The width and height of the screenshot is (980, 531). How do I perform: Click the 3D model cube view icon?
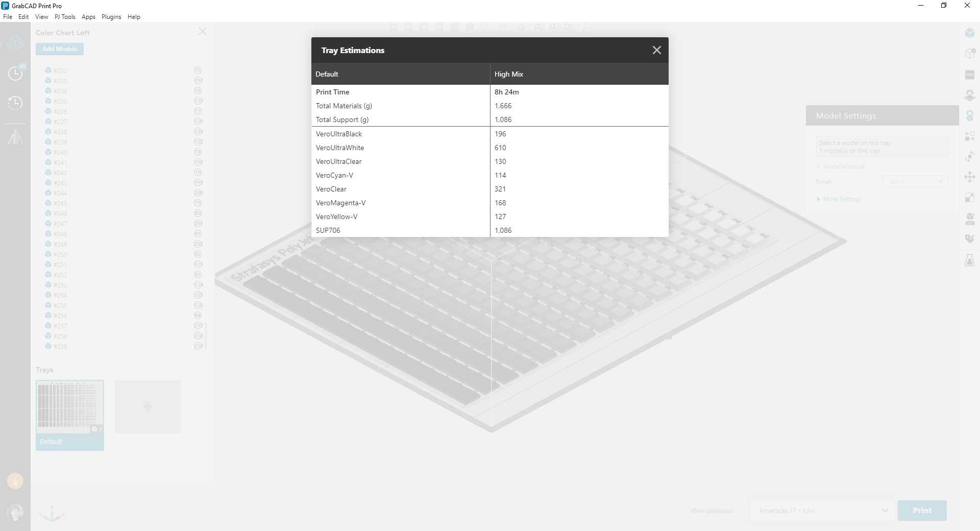[970, 34]
